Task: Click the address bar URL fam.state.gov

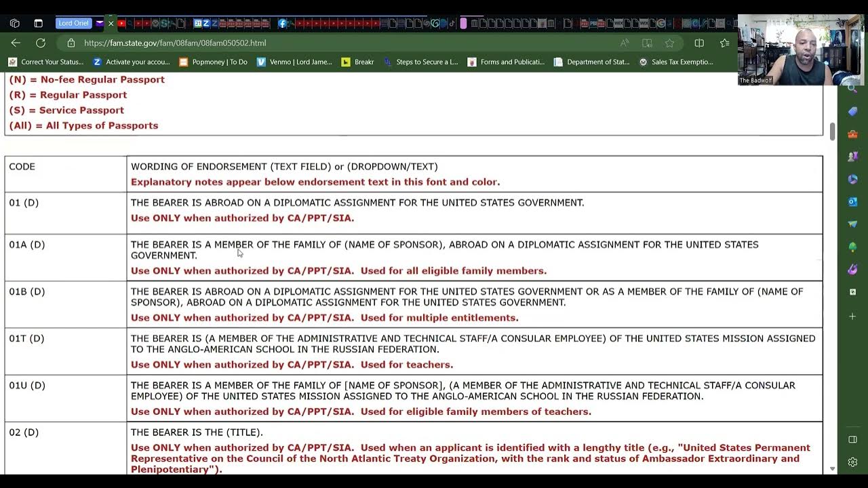Action: point(175,43)
